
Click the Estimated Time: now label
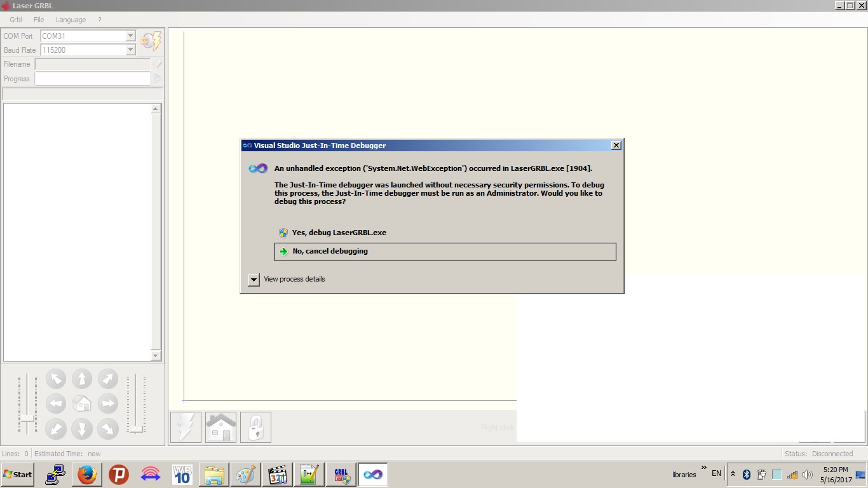point(67,454)
